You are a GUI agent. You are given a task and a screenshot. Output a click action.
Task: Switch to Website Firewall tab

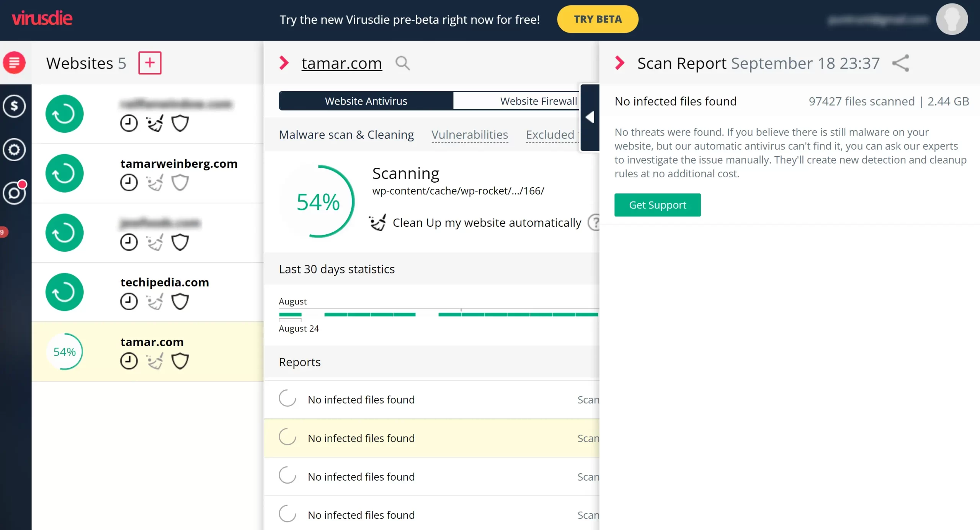pyautogui.click(x=516, y=101)
